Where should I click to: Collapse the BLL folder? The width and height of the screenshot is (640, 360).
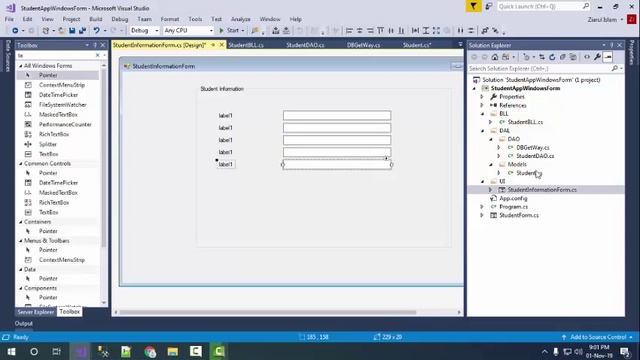point(482,114)
